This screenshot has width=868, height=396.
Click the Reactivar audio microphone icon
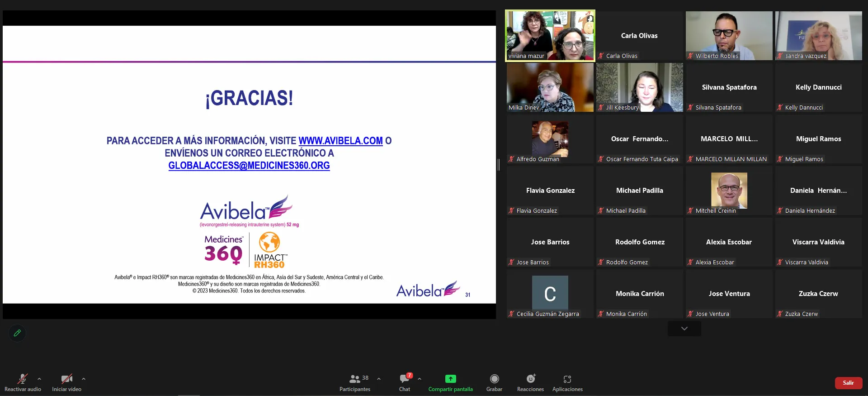pos(22,379)
